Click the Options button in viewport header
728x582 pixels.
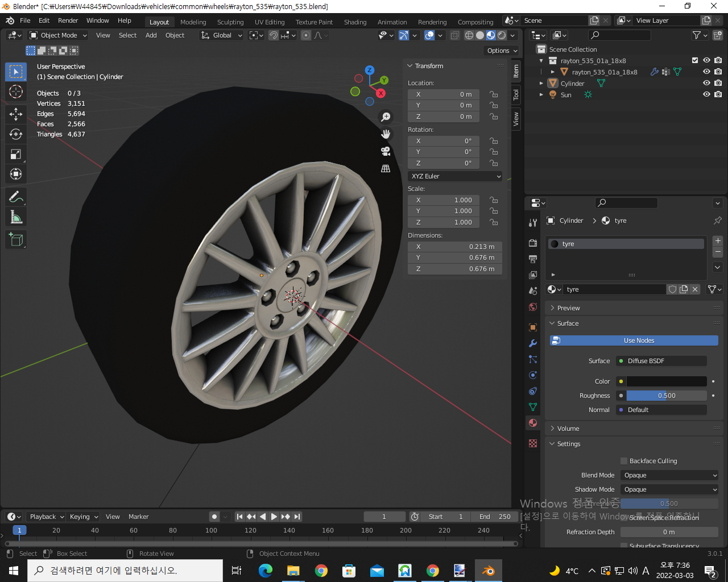coord(502,51)
